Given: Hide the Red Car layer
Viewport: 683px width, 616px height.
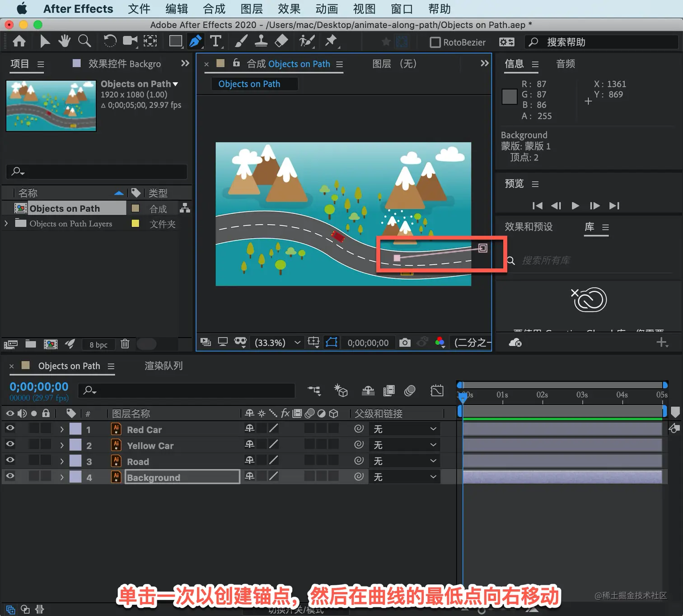Looking at the screenshot, I should pyautogui.click(x=10, y=428).
